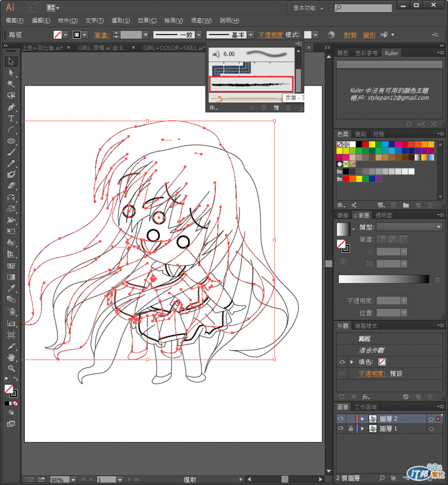Expand 填色 attribute in Appearance panel
Screen dimensions: 448x485
(x=352, y=362)
